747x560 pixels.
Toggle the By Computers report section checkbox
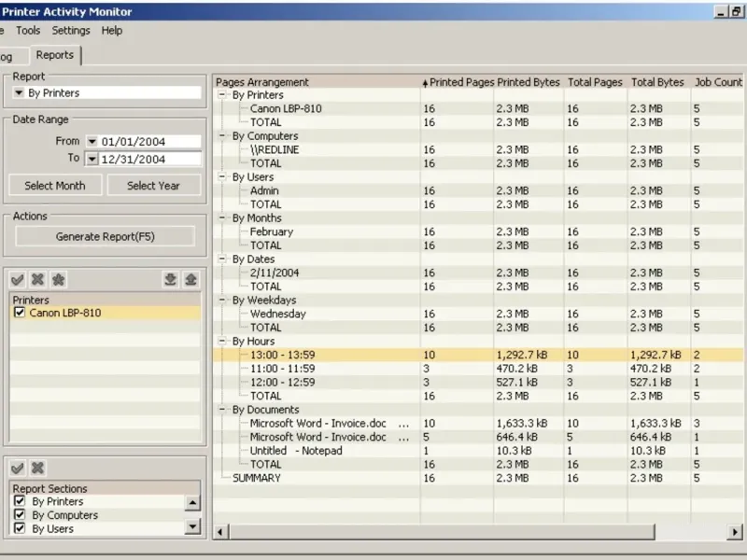[x=20, y=515]
